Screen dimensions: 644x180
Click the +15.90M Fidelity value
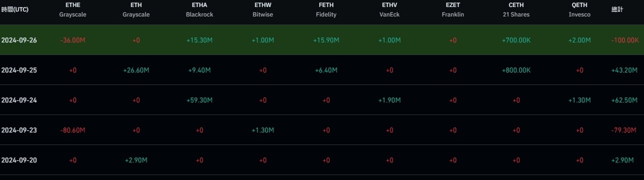(326, 40)
